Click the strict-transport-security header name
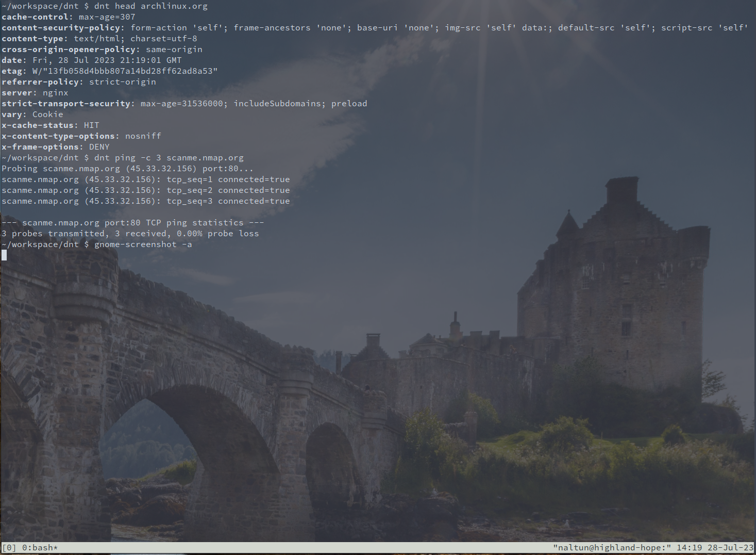The image size is (756, 555). pyautogui.click(x=65, y=104)
